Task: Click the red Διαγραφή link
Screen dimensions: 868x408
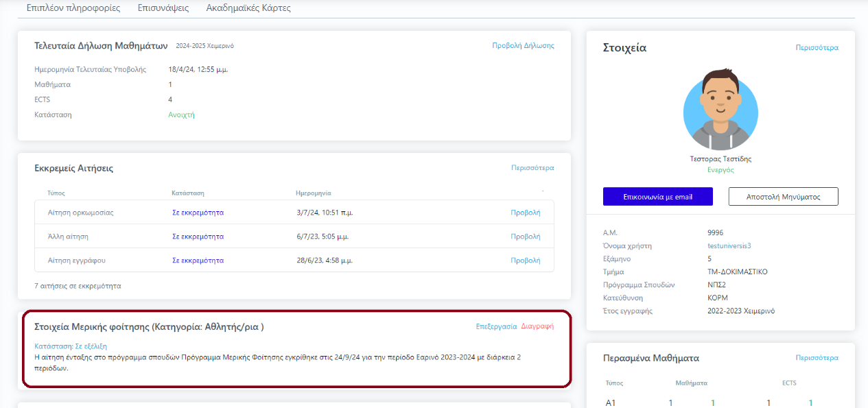Action: click(x=537, y=326)
